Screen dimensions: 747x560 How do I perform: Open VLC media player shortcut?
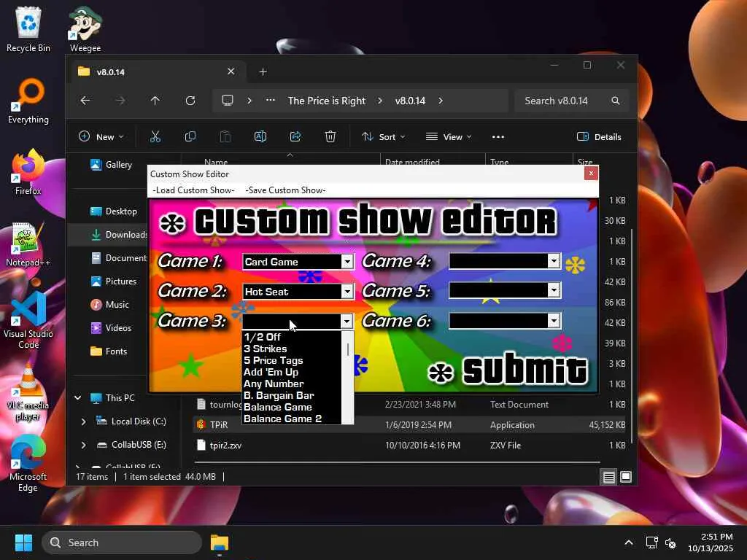pyautogui.click(x=28, y=392)
